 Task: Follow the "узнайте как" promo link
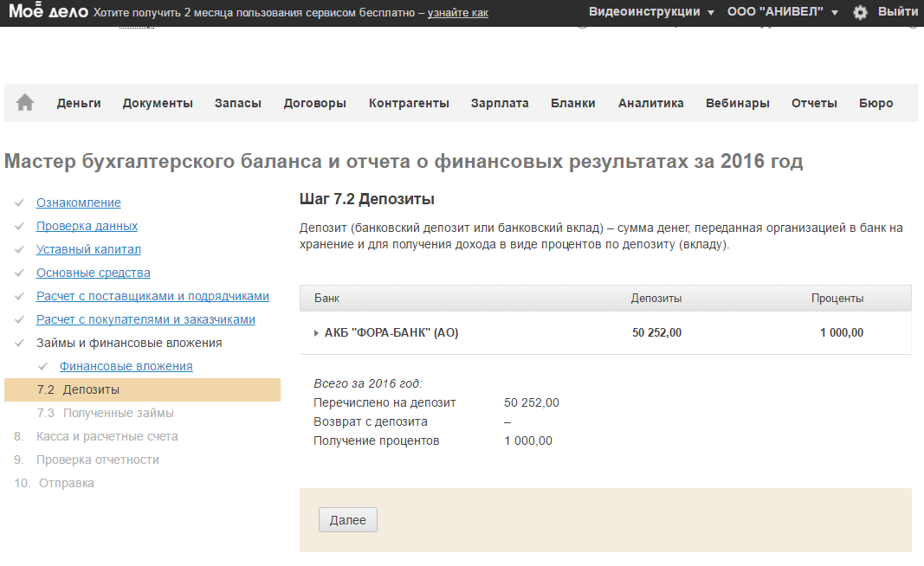tap(458, 13)
